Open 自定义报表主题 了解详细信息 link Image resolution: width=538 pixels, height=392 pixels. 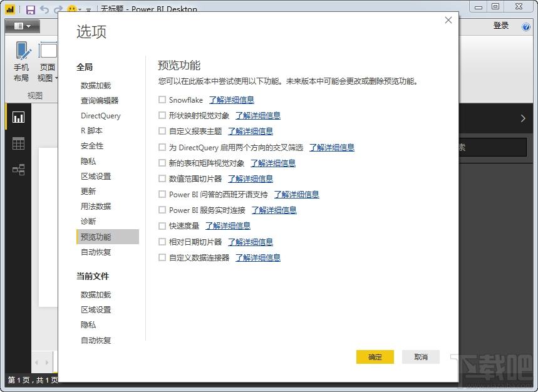[x=251, y=131]
